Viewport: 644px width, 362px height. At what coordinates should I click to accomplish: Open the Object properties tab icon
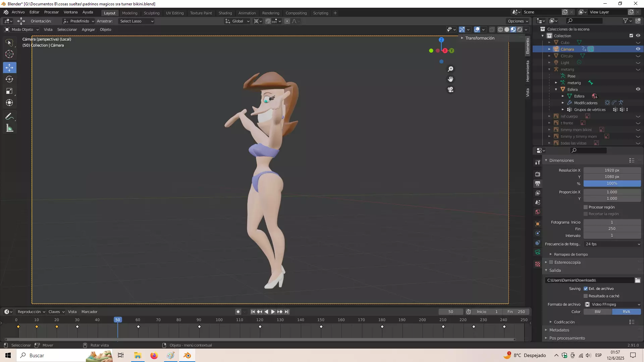tap(538, 224)
